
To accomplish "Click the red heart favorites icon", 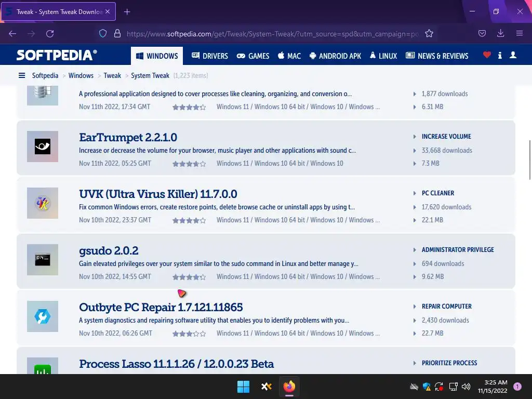I will point(487,55).
